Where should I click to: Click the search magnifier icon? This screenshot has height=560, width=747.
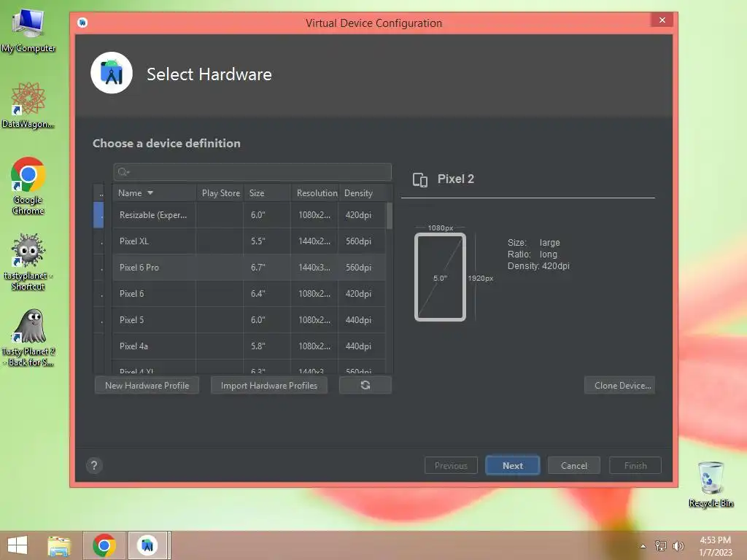[x=123, y=172]
